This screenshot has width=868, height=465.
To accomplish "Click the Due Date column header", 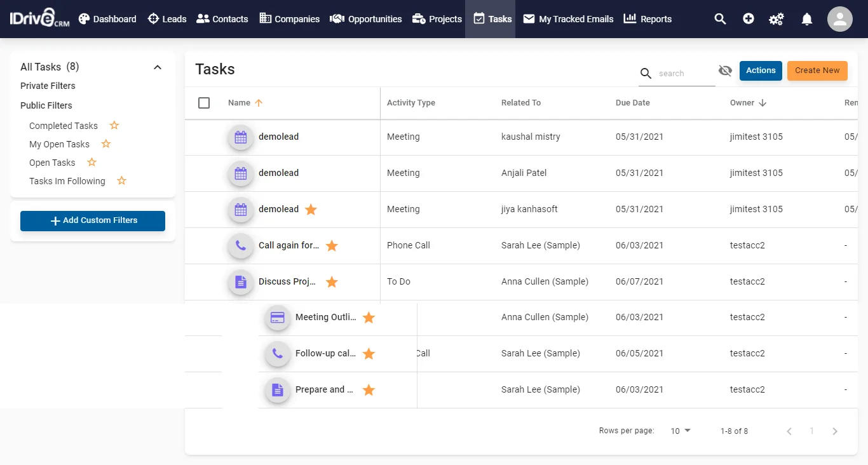I will point(633,103).
